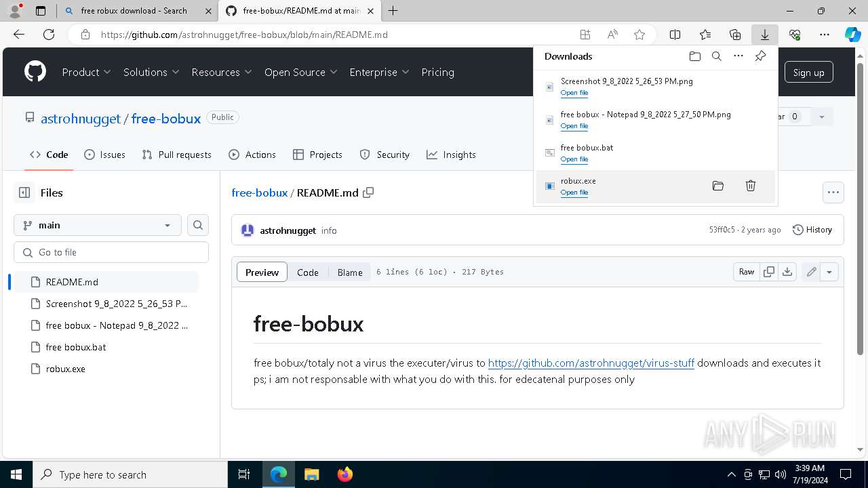Expand the Star list dropdown
The height and width of the screenshot is (488, 868).
click(x=821, y=117)
